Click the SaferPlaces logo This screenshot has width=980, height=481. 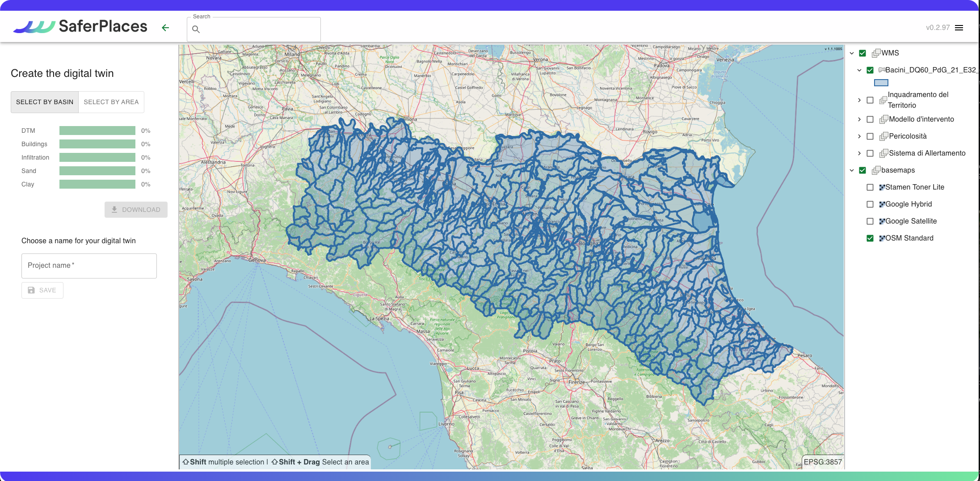click(x=80, y=27)
